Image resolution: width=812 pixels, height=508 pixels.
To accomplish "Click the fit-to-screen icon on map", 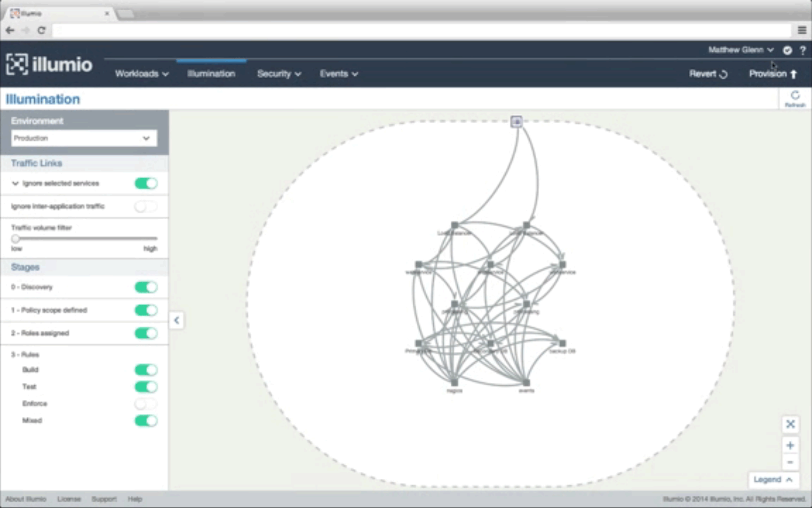I will [790, 424].
